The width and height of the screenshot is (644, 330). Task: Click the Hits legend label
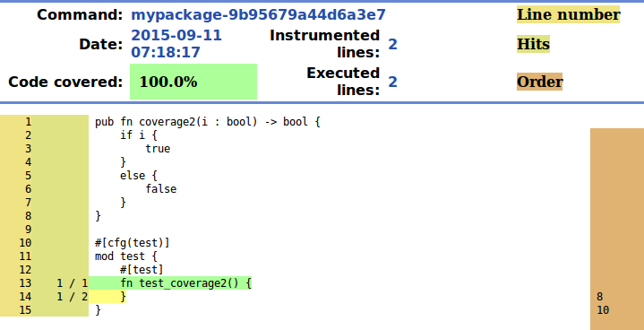click(x=533, y=44)
